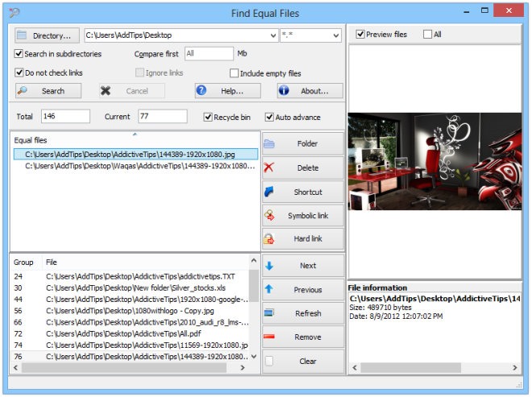532x397 pixels.
Task: Select group 56 1080withlogo - Copy.jpg row
Action: pos(131,311)
